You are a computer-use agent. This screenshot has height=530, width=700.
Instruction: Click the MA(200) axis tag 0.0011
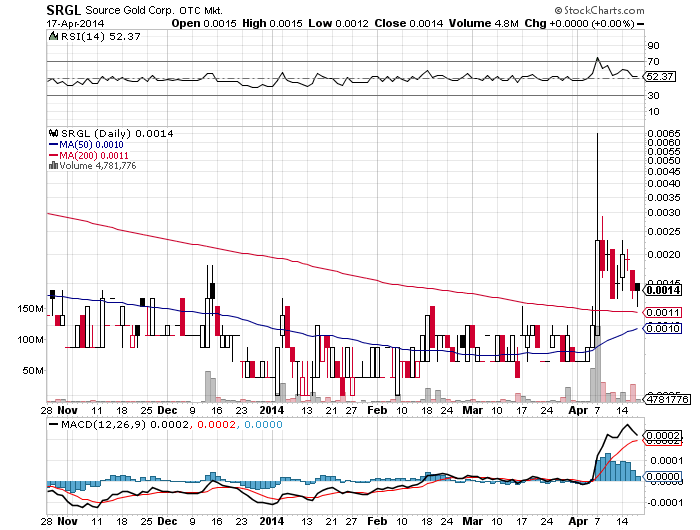point(663,313)
